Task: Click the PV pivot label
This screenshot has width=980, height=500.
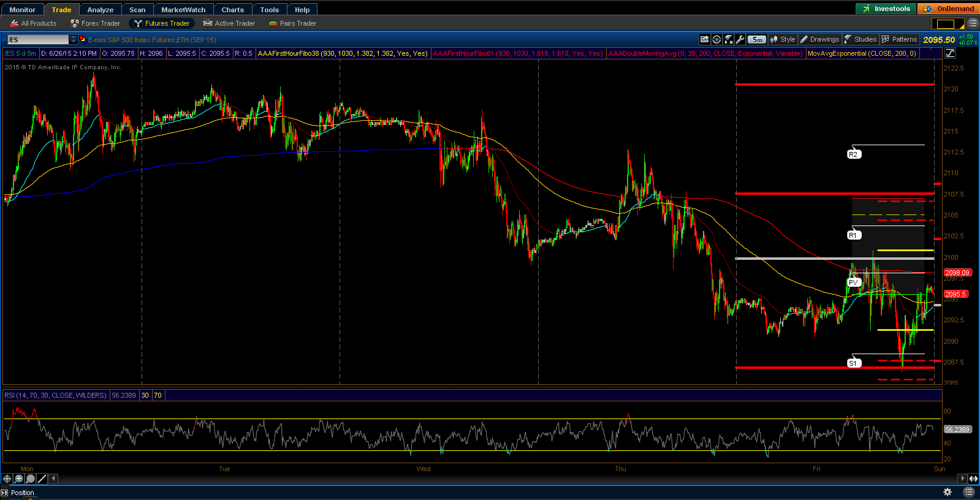Action: pos(854,282)
